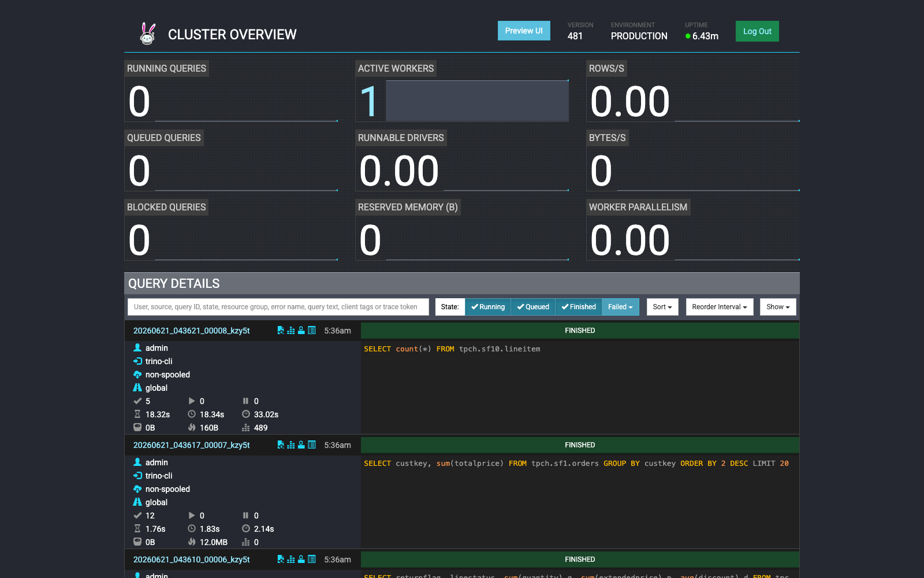924x578 pixels.
Task: Open stage performance chart icon for query 00006
Action: click(x=291, y=560)
